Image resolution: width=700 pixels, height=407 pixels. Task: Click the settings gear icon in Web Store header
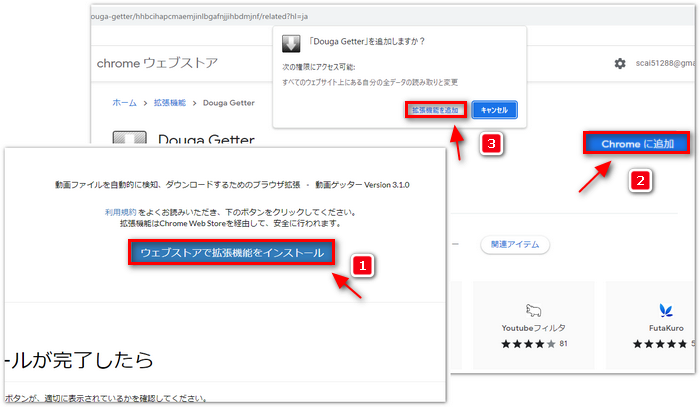(620, 63)
